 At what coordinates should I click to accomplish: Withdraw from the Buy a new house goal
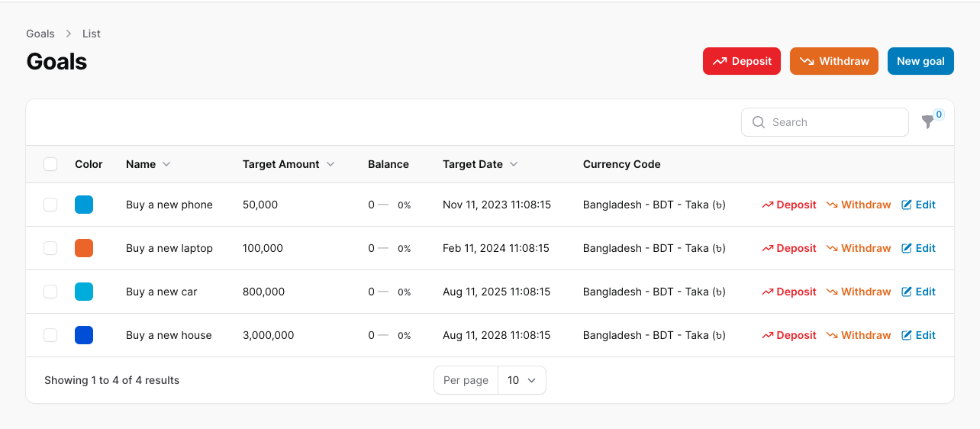click(x=859, y=335)
